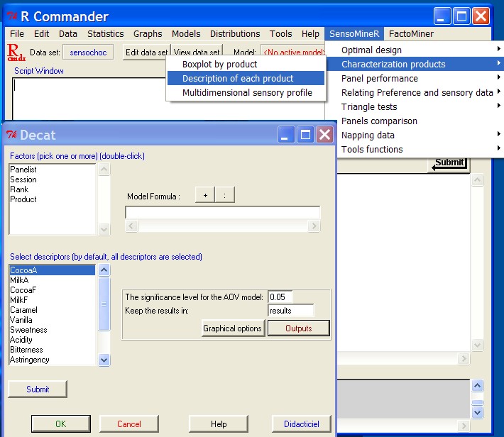Select MilkF descriptor

[52, 300]
